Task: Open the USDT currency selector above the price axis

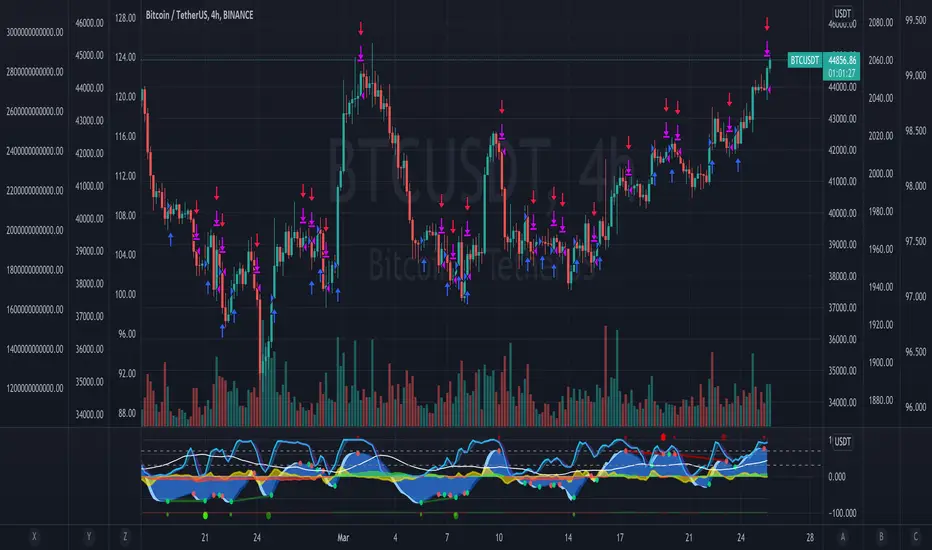Action: tap(842, 13)
